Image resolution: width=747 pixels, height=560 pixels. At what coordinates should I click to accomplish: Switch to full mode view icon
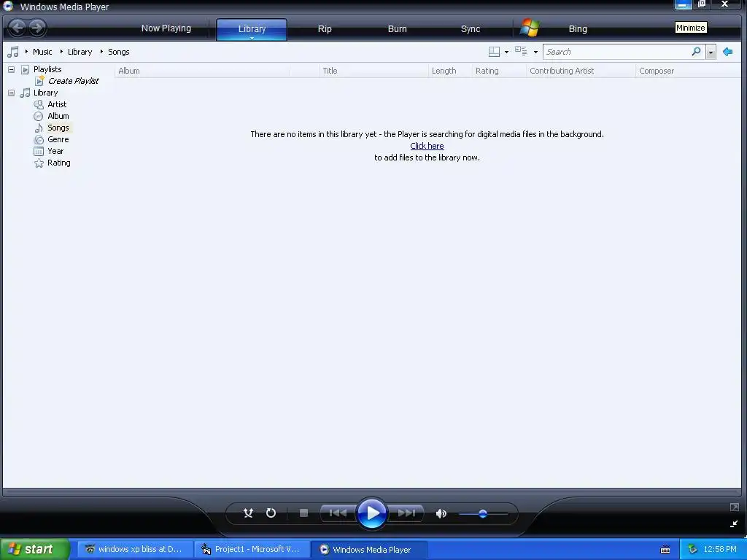pos(734,507)
